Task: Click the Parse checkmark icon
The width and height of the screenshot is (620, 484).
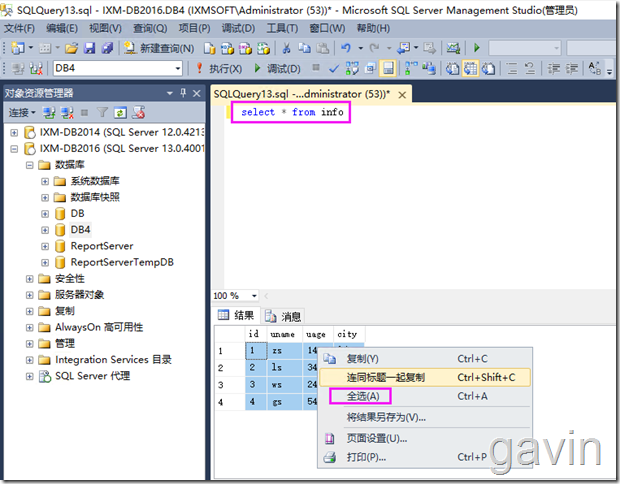Action: 334,68
